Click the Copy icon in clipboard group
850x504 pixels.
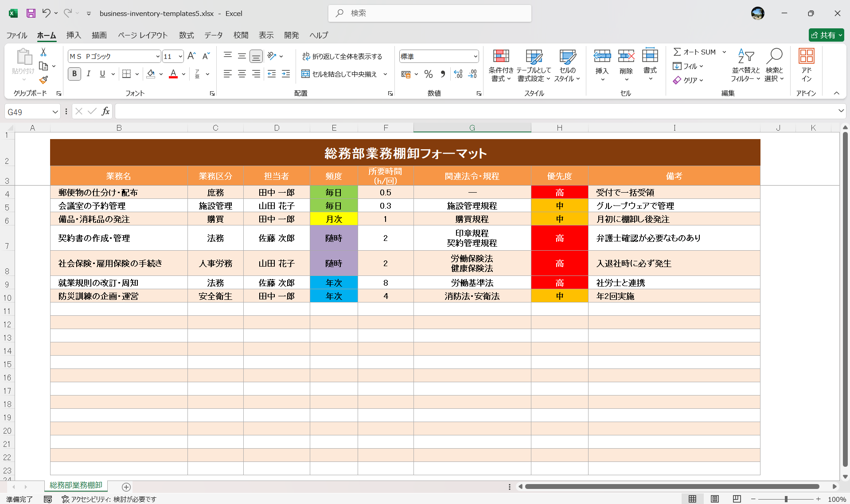point(43,66)
